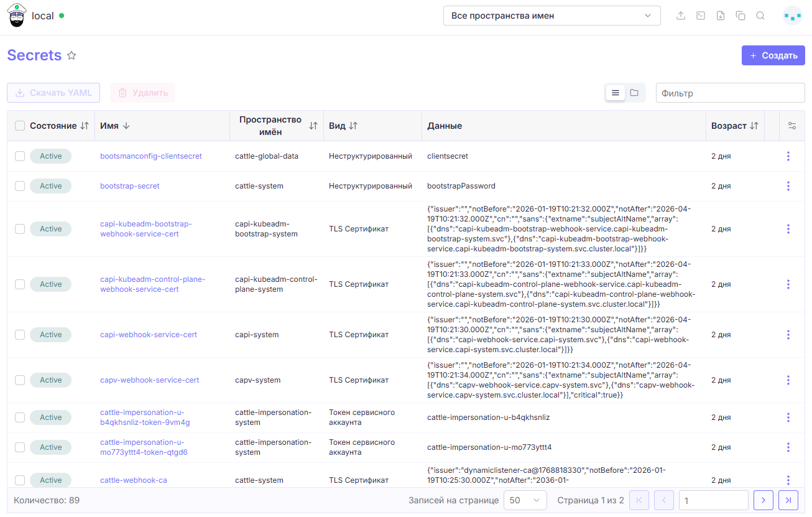The image size is (812, 517).
Task: Check the cattle-webhook-ca row checkbox
Action: 20,480
